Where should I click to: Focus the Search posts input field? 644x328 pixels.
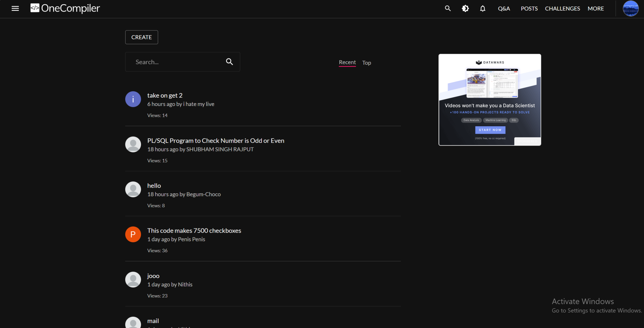tap(177, 62)
